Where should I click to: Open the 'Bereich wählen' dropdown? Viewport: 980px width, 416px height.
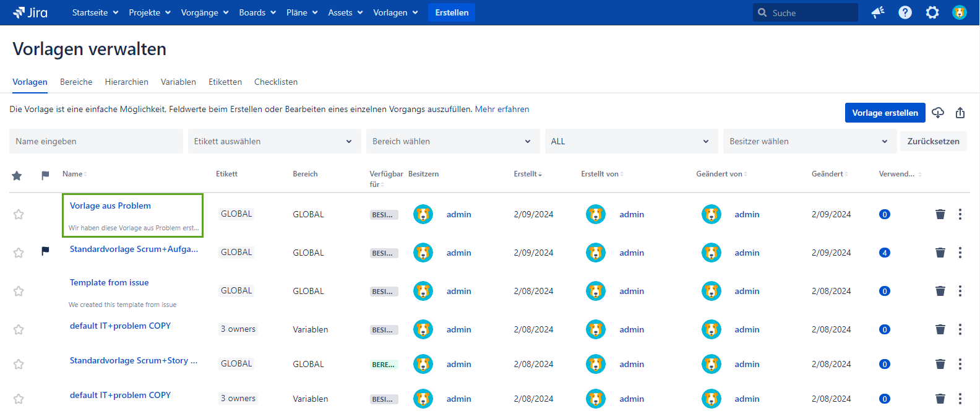452,141
